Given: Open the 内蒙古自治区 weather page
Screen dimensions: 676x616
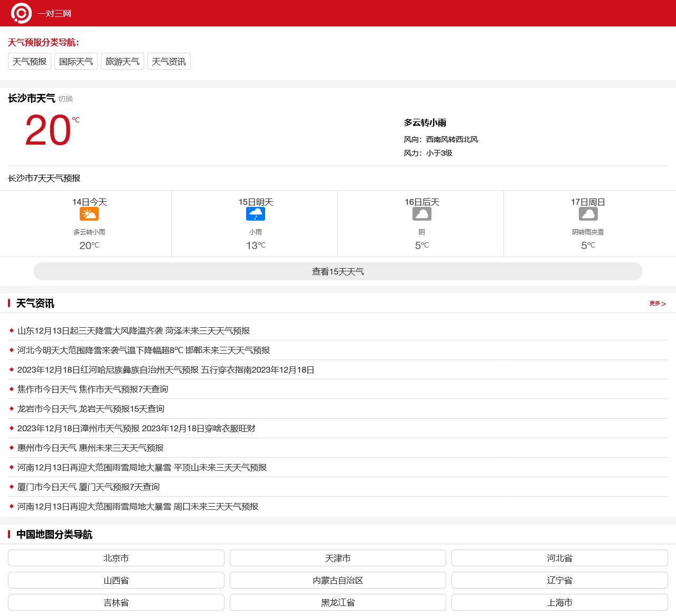Looking at the screenshot, I should point(338,580).
